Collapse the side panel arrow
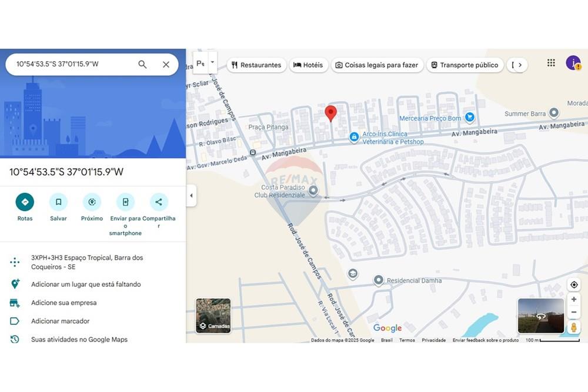588x392 pixels. coord(191,196)
